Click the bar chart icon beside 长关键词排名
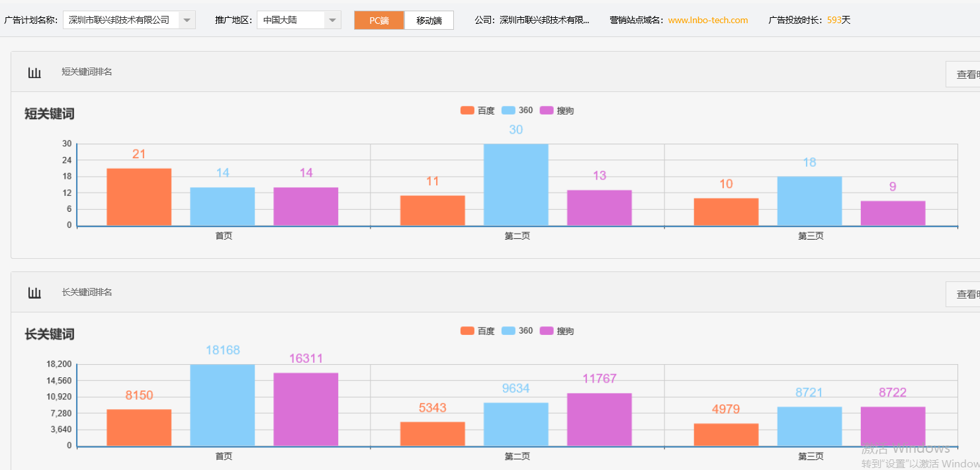This screenshot has height=470, width=980. [x=34, y=293]
